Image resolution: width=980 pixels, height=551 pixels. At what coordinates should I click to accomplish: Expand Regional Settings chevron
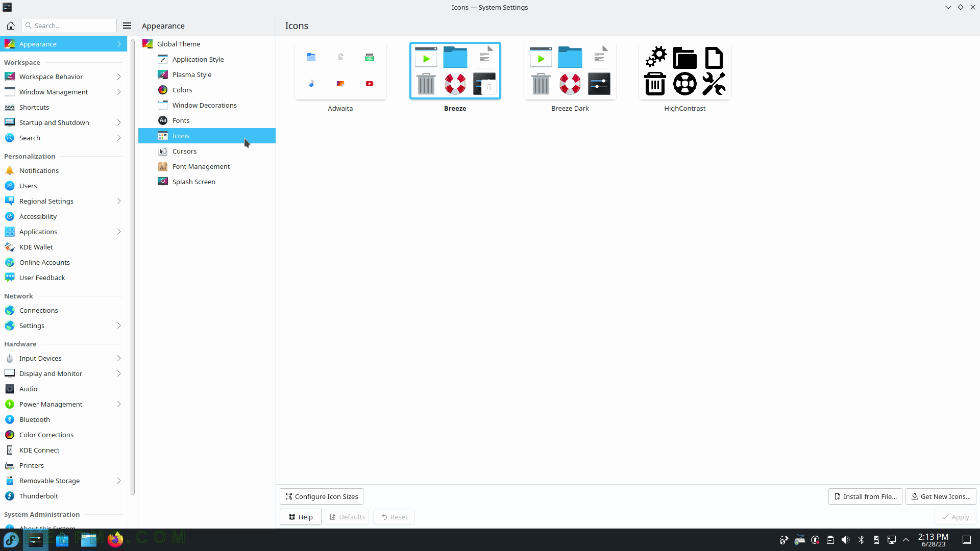coord(119,201)
